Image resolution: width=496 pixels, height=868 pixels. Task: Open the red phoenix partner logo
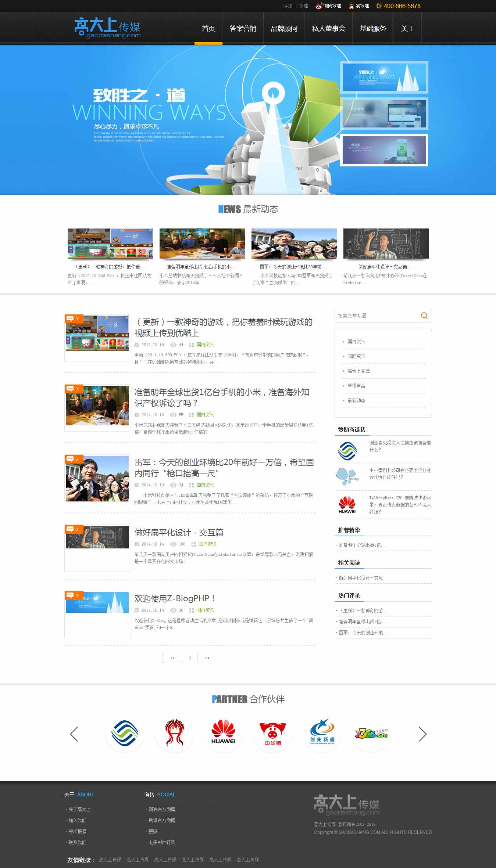174,733
